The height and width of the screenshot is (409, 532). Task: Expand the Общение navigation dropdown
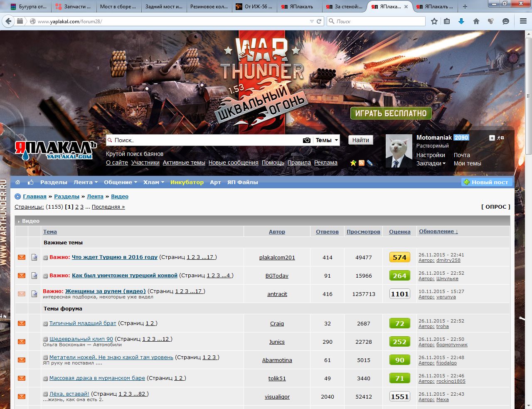click(121, 182)
